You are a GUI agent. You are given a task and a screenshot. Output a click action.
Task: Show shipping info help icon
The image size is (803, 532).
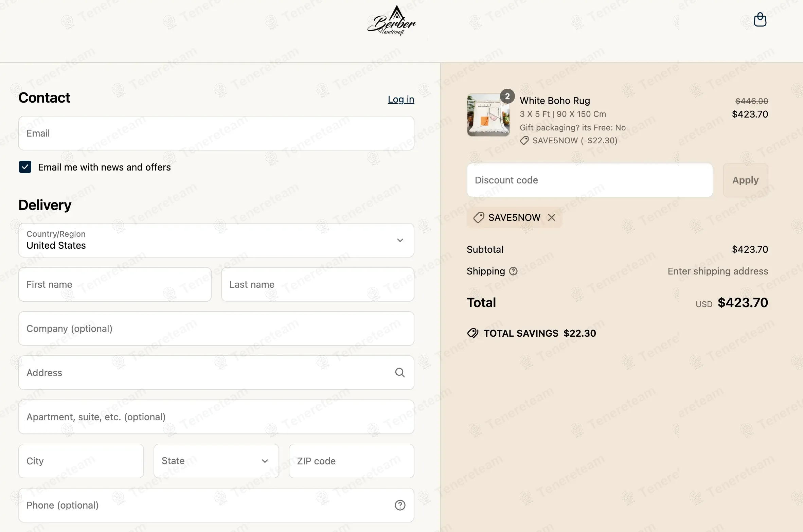coord(513,271)
